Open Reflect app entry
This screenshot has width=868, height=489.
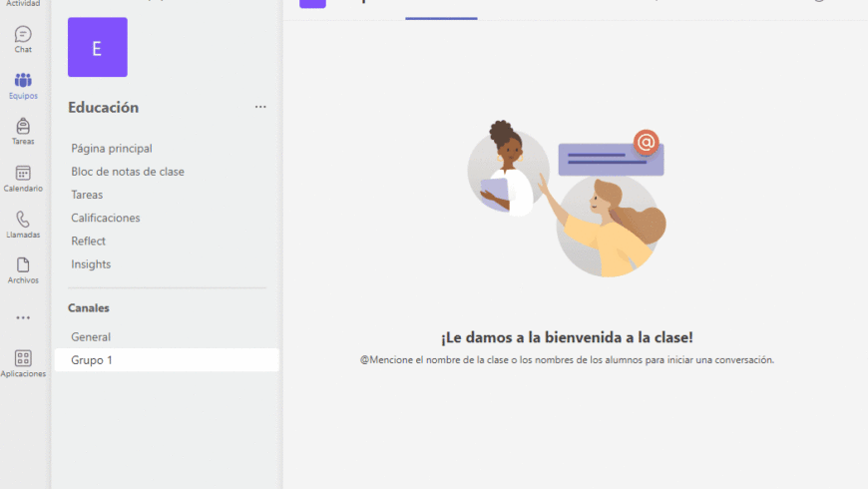point(88,241)
